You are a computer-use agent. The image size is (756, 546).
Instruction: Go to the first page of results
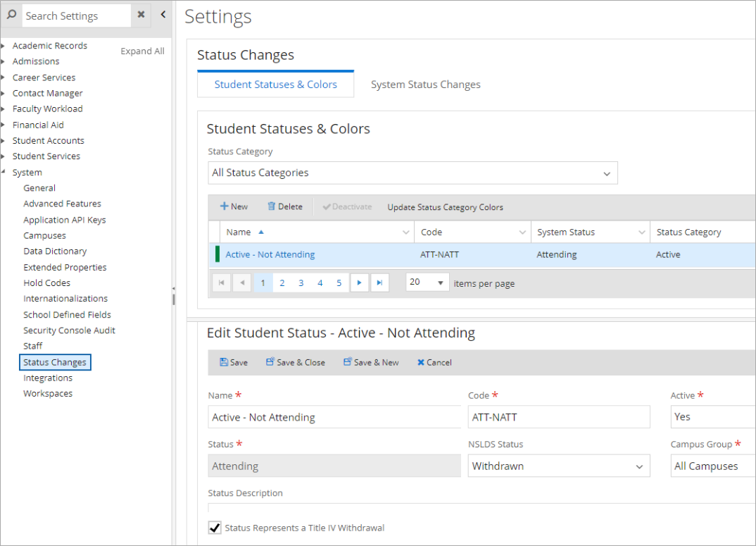click(x=221, y=283)
